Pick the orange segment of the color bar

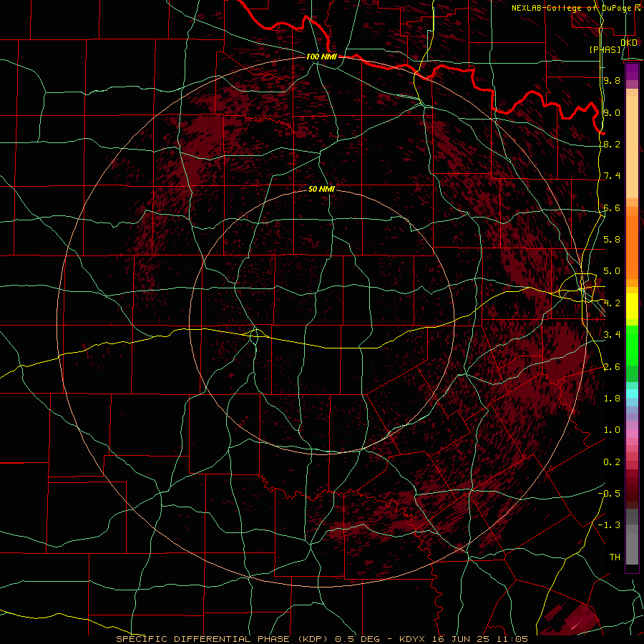pyautogui.click(x=632, y=246)
